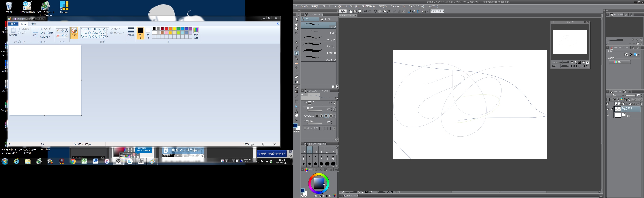
Task: Open the フィルター(I) menu
Action: click(397, 6)
